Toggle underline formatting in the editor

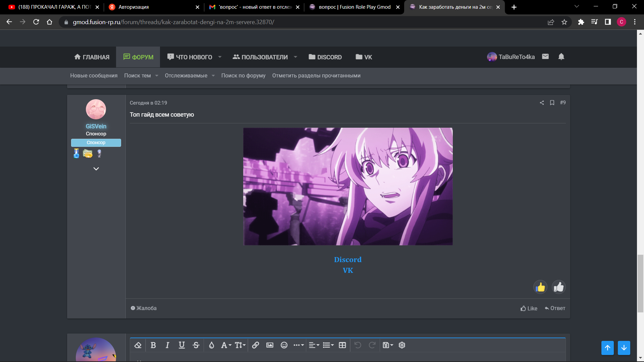coord(181,345)
